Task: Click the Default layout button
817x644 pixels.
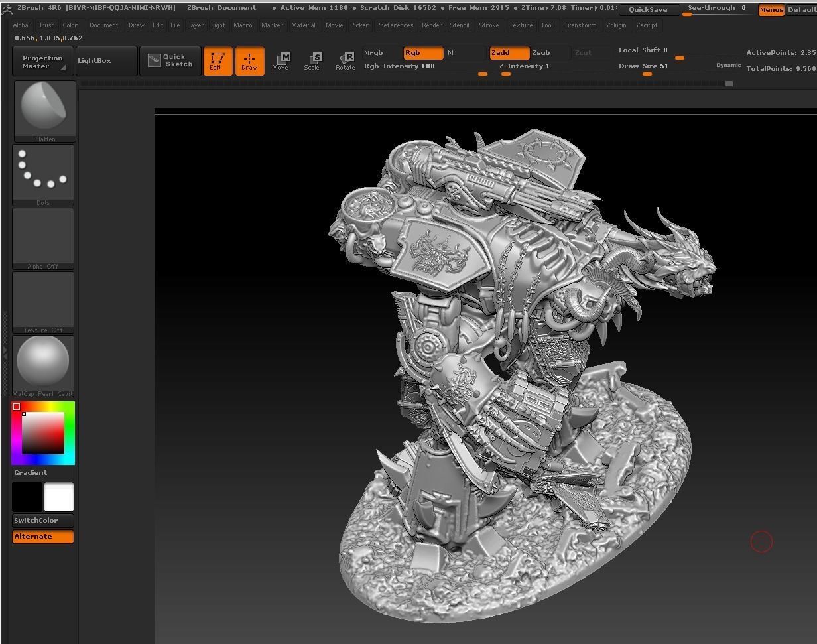Action: coord(801,10)
